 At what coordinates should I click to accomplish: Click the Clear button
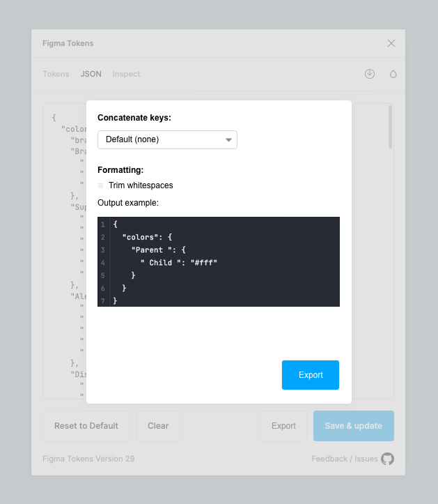[x=158, y=425]
